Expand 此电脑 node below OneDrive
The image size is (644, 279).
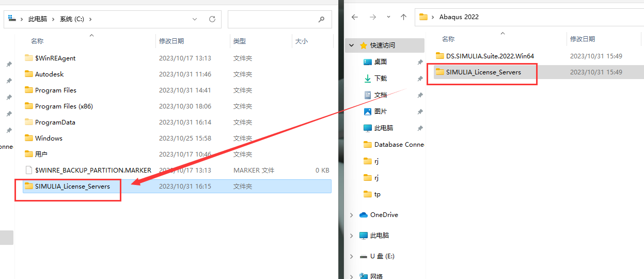(352, 236)
